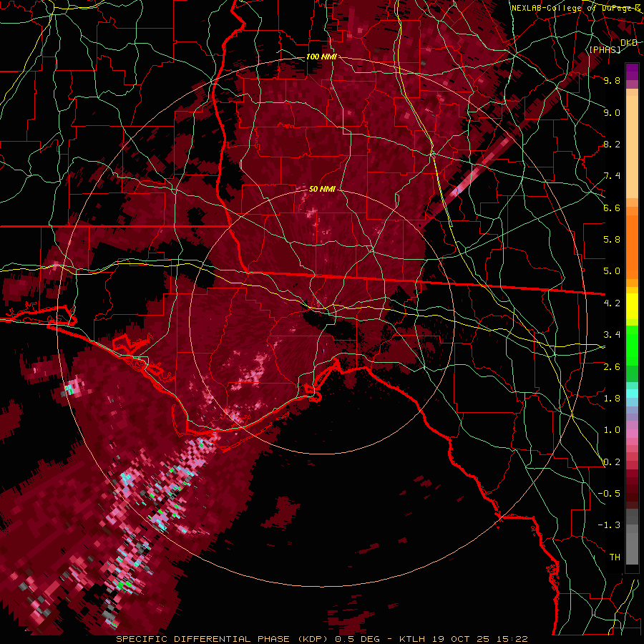Click the '3.4' scale value
Image resolution: width=644 pixels, height=644 pixels.
click(612, 335)
